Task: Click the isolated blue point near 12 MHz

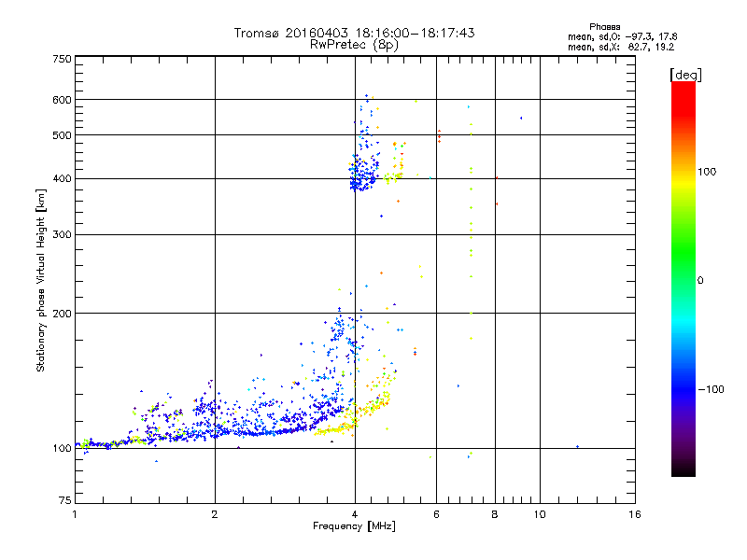Action: point(577,447)
